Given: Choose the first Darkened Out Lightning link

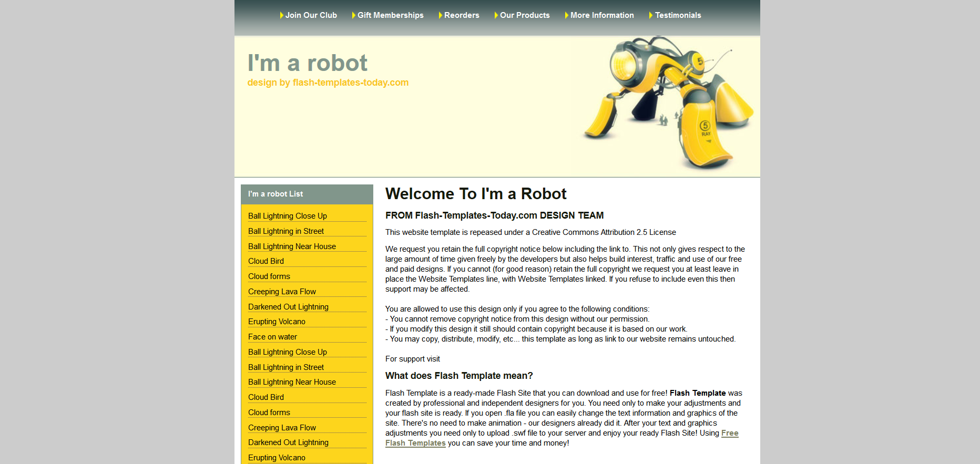Looking at the screenshot, I should 288,307.
